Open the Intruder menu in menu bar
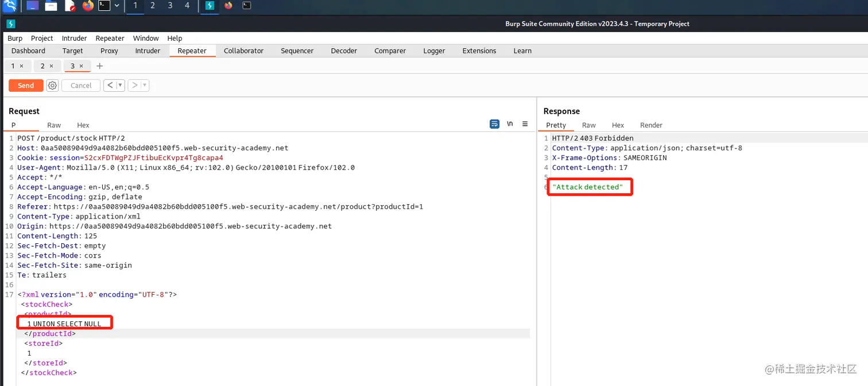Viewport: 868px width, 386px height. point(74,38)
